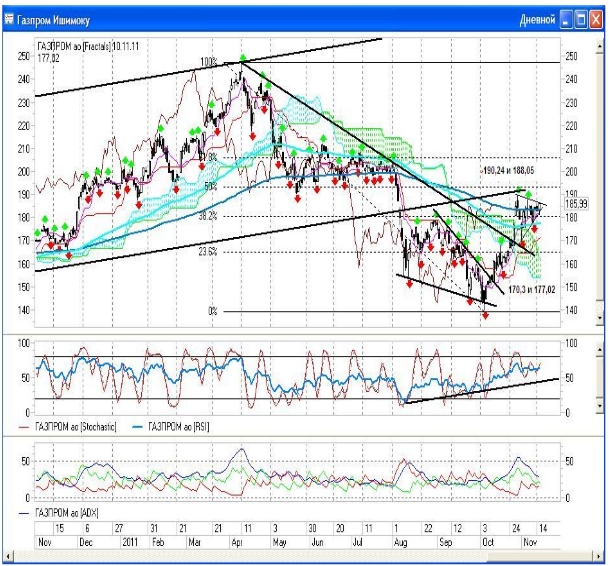The width and height of the screenshot is (609, 566).
Task: Click the green fractal arrow at the 100% peak
Action: 243,58
